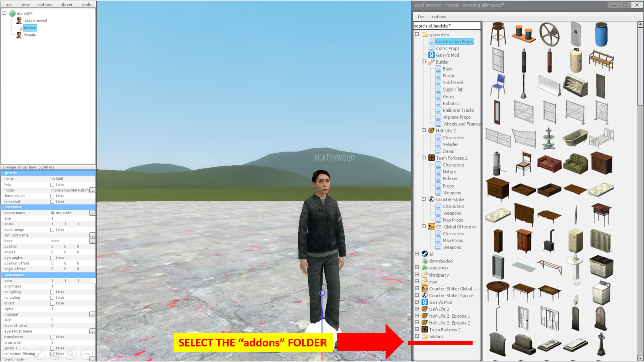The image size is (644, 362).
Task: Pick the bathtub model
Action: click(576, 138)
